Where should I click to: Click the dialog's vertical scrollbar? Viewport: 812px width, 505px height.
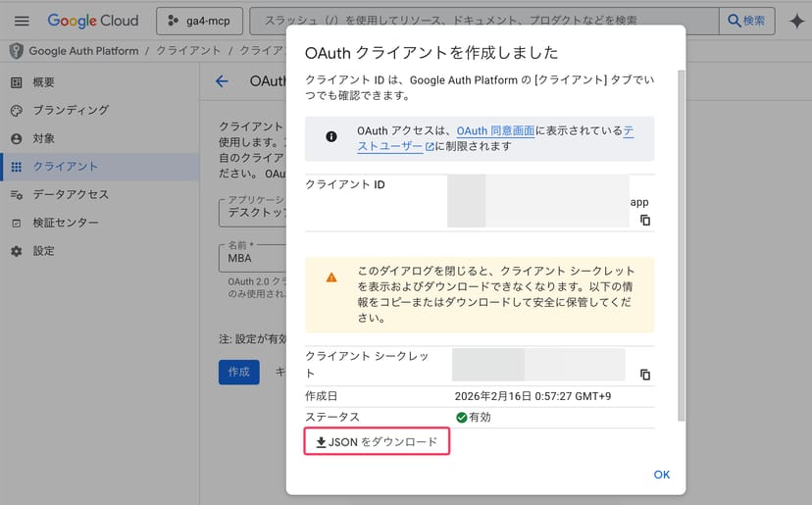click(x=681, y=245)
